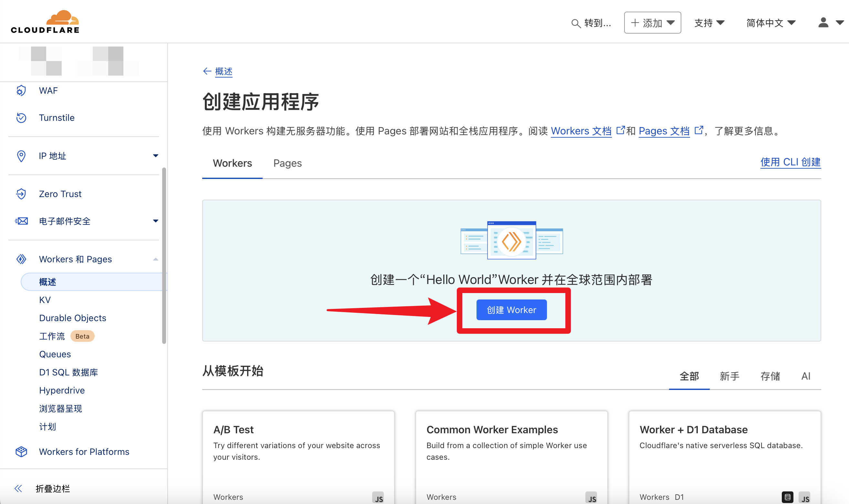Click the 创建 Worker button
The image size is (849, 504).
511,310
